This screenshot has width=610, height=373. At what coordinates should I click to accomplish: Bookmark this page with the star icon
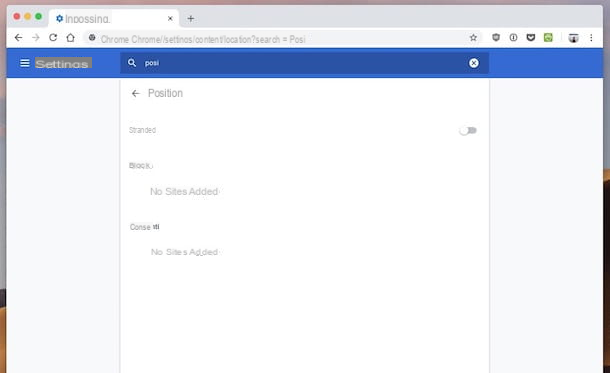point(473,38)
